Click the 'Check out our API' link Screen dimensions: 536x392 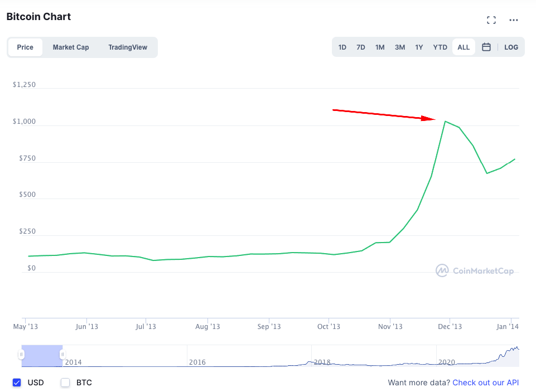point(485,383)
